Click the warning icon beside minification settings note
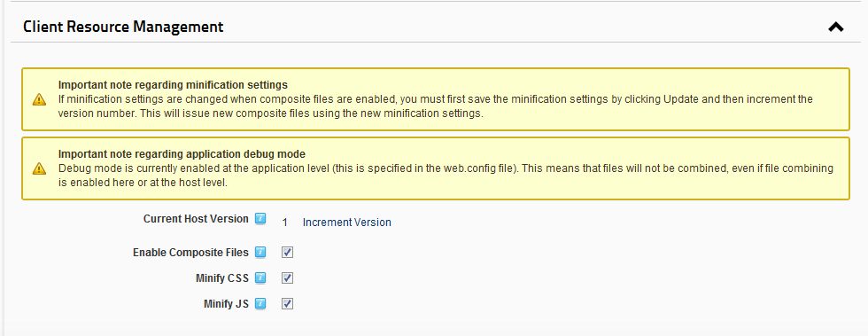Viewport: 868px width, 336px height. point(39,99)
